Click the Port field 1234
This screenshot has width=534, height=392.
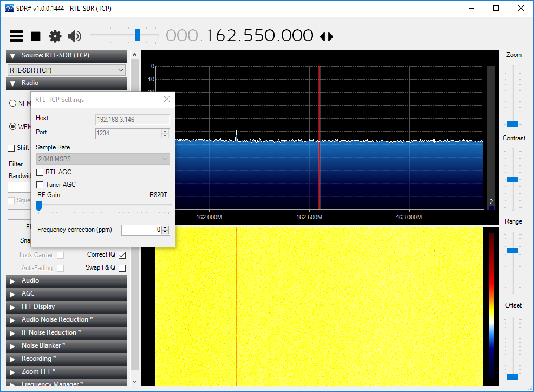coord(128,133)
